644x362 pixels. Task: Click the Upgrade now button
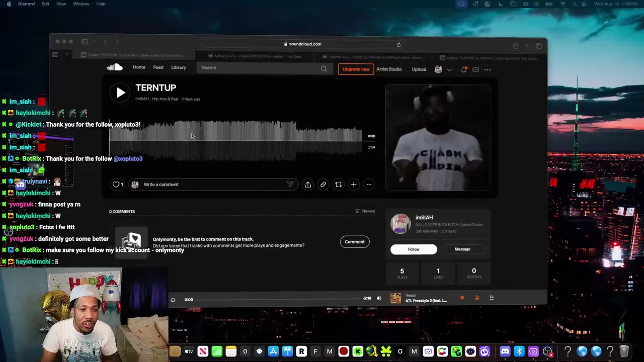(x=356, y=69)
